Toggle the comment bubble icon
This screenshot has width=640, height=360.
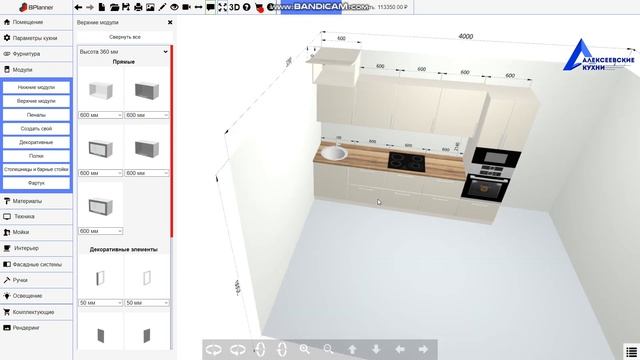[211, 7]
